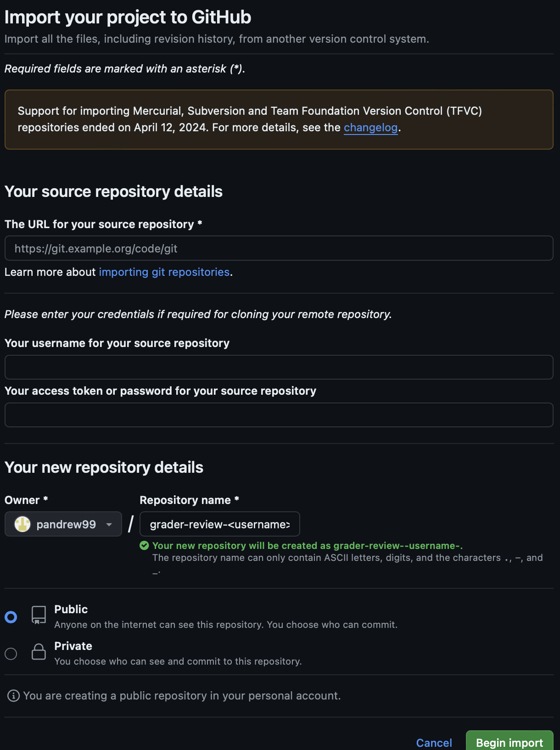560x750 pixels.
Task: Select the Public radio button
Action: [x=11, y=617]
